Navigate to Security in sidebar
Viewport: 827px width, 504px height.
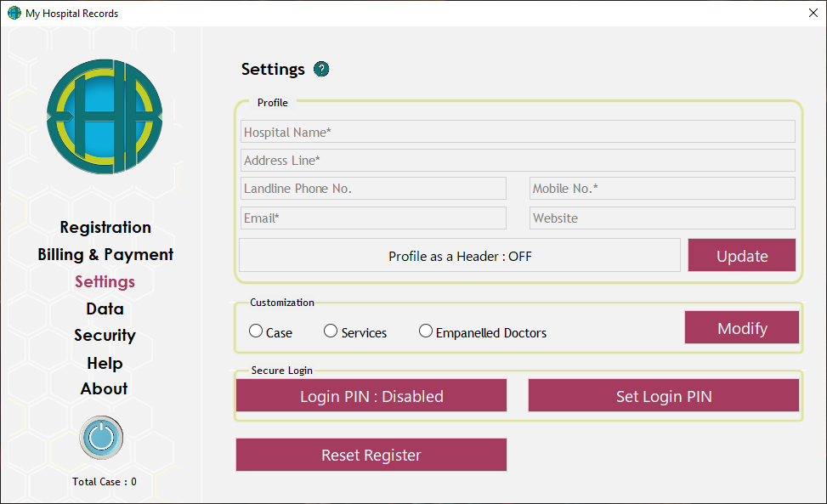(105, 336)
